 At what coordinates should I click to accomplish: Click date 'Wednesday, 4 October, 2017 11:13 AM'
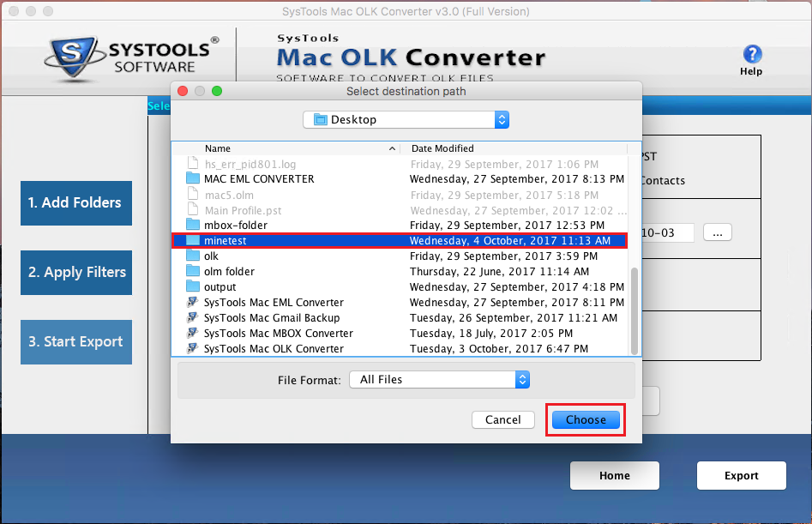510,241
